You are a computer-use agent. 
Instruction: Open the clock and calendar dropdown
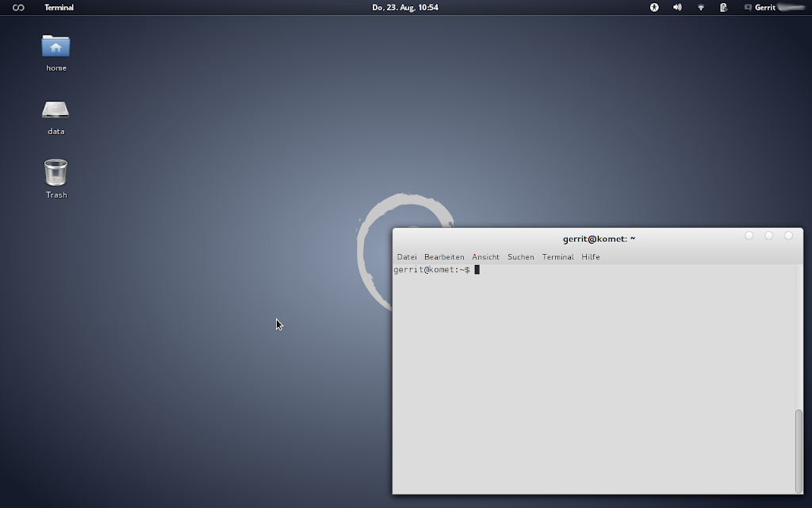coord(405,7)
